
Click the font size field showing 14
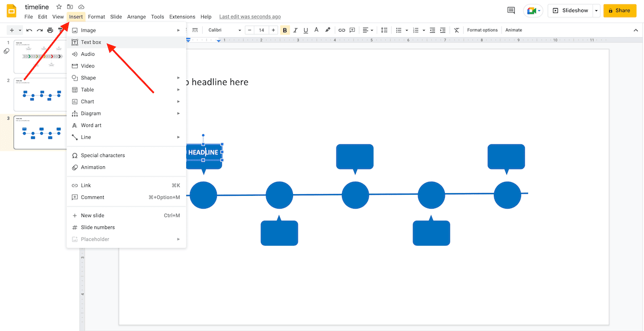(x=261, y=30)
